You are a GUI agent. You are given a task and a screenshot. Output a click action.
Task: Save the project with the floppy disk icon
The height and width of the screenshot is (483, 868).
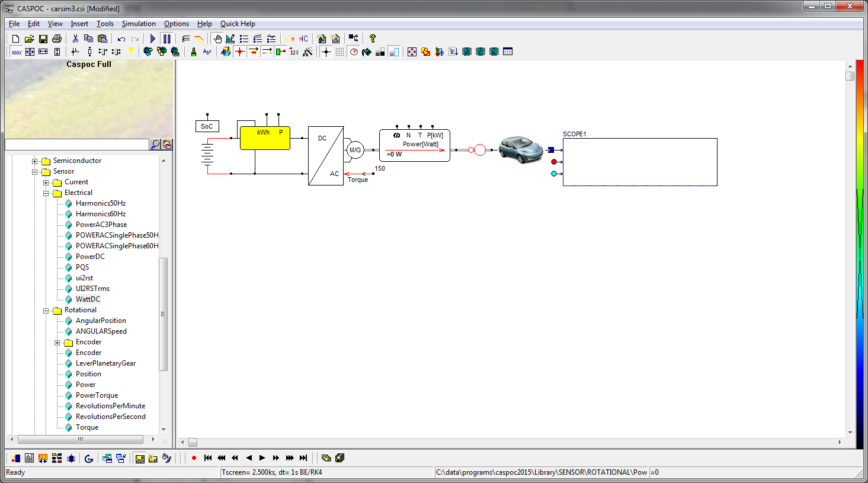click(43, 39)
